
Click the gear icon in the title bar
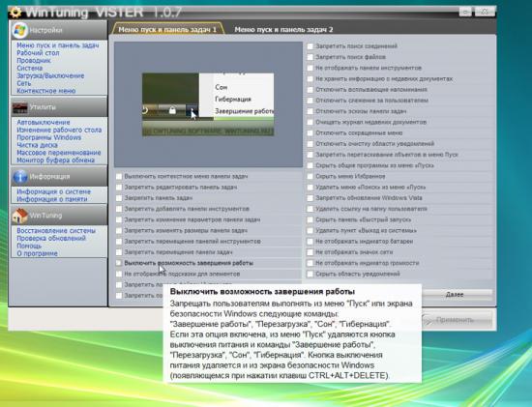15,13
